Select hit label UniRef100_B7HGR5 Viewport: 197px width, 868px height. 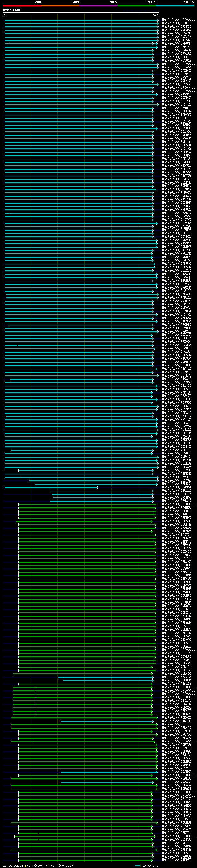click(x=177, y=538)
